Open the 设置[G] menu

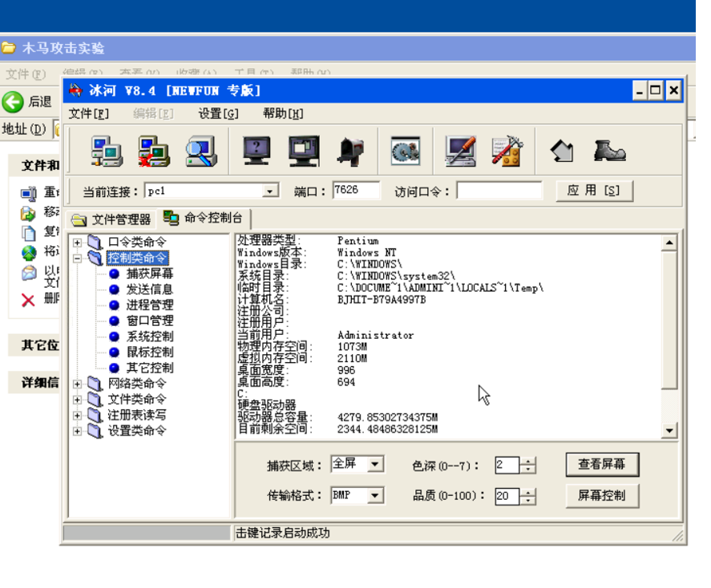[218, 113]
